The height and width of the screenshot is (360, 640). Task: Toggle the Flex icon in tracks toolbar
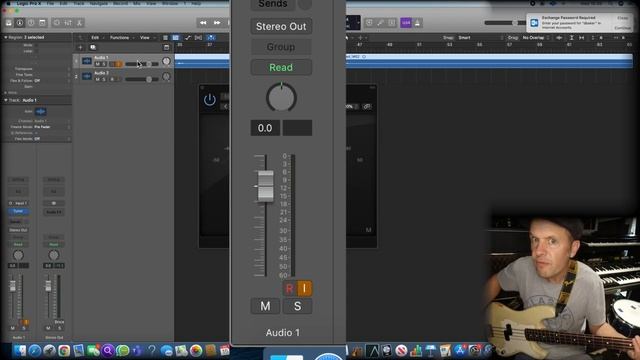(x=198, y=38)
